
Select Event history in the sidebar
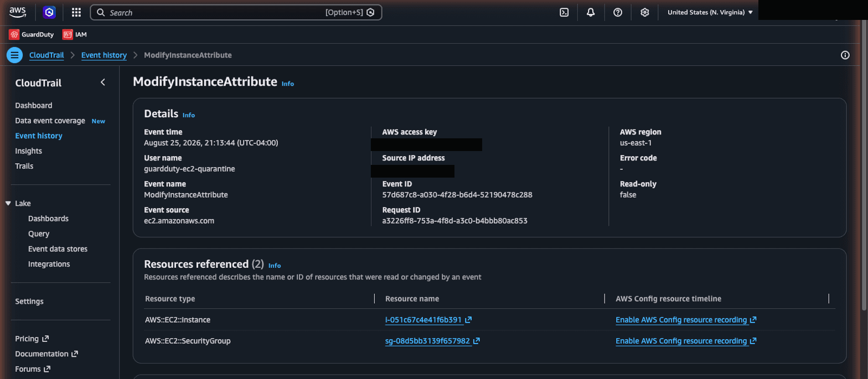pos(39,136)
